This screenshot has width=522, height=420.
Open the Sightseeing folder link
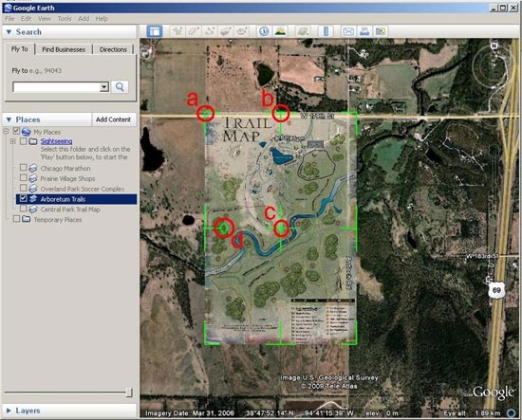(x=56, y=141)
